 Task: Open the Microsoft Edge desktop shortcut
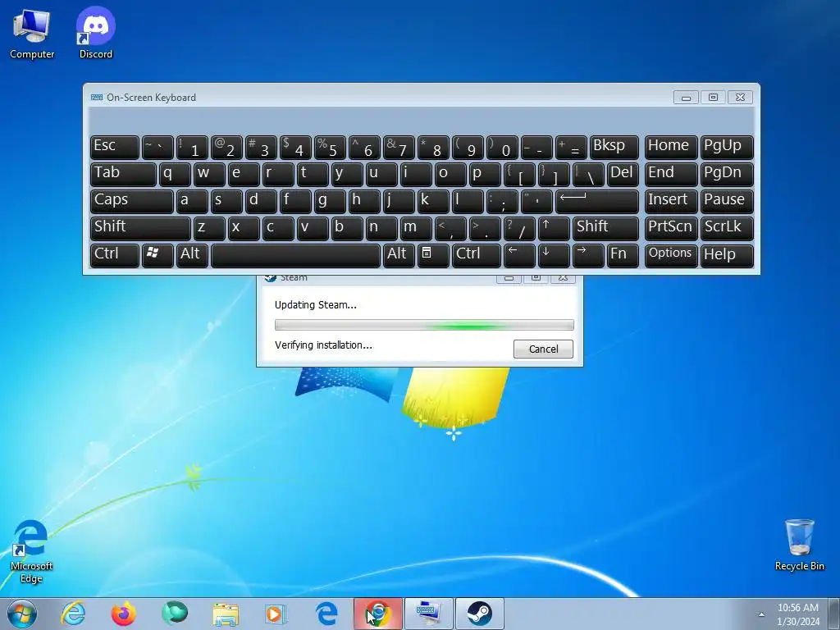31,551
